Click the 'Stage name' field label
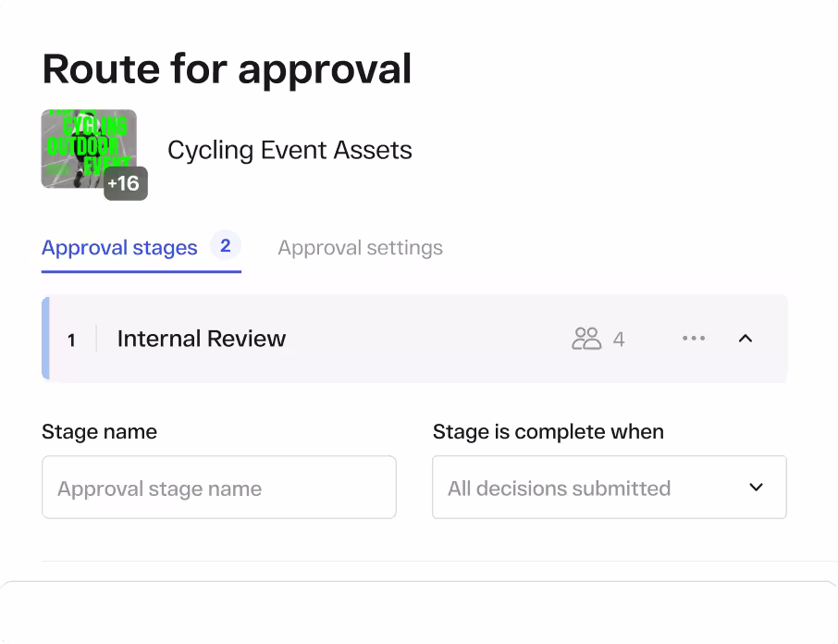The image size is (838, 644). 99,432
